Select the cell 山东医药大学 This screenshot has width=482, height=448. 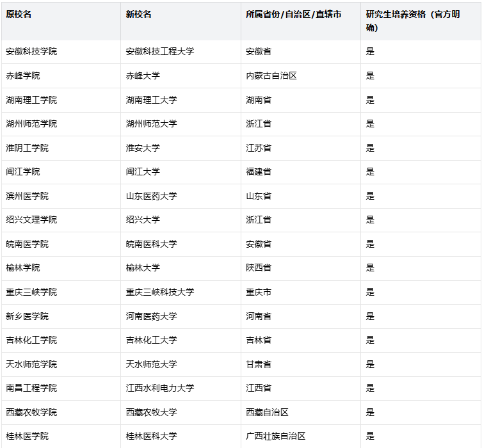click(x=181, y=196)
